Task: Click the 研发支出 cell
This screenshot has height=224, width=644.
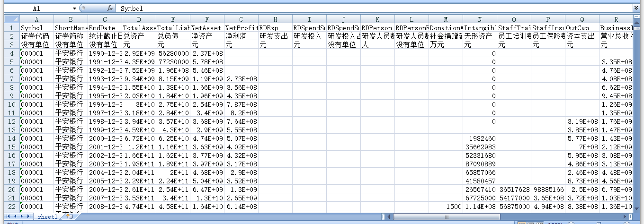Action: tap(275, 36)
